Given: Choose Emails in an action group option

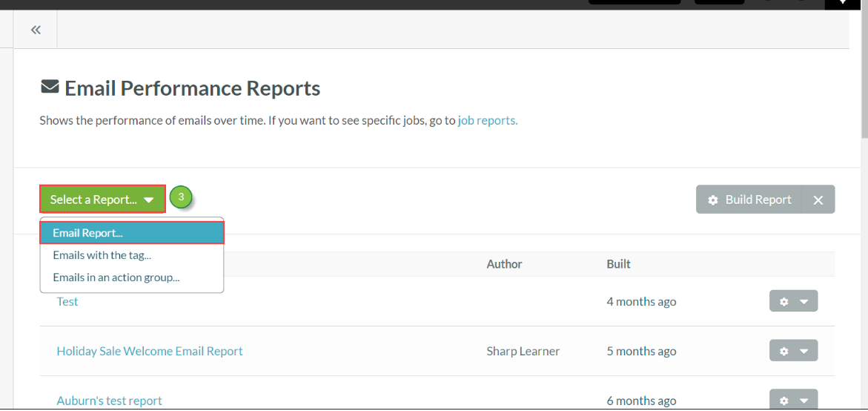Looking at the screenshot, I should pos(132,277).
